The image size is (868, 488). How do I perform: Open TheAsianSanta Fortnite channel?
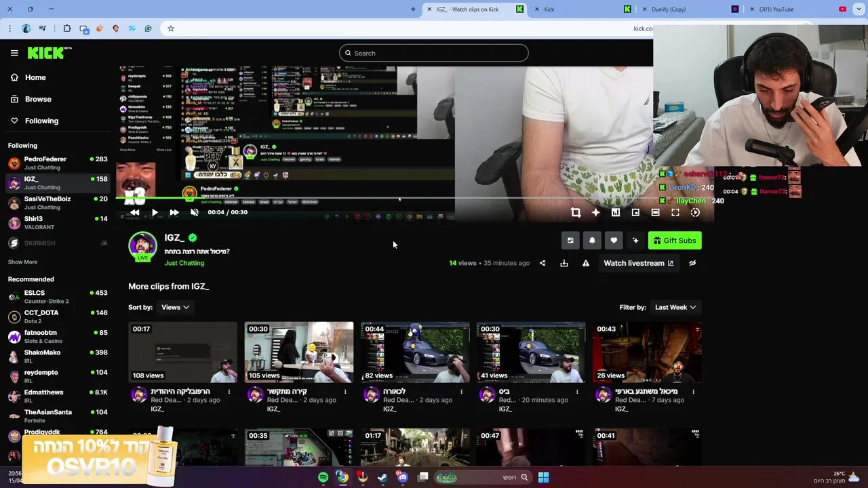58,415
